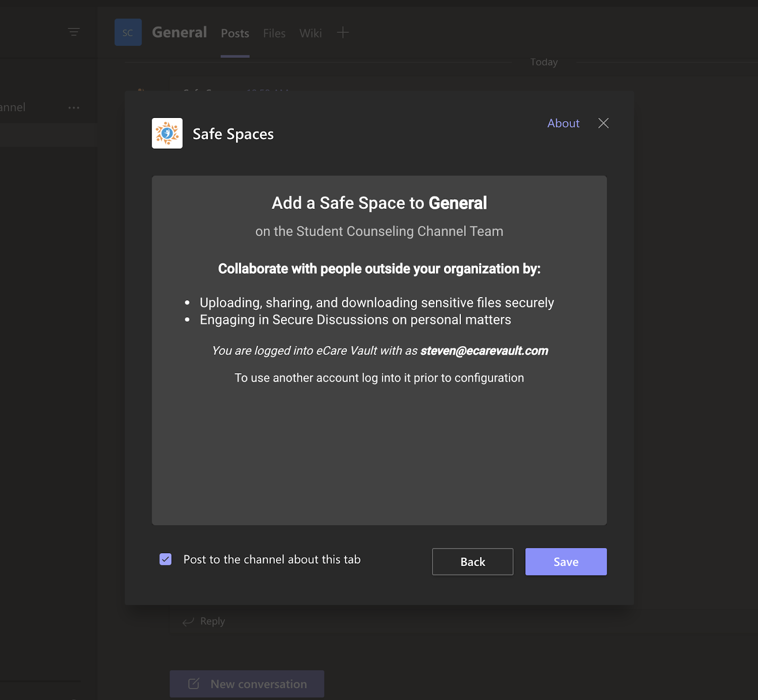Viewport: 758px width, 700px height.
Task: Click the compose icon in New conversation
Action: tap(194, 683)
